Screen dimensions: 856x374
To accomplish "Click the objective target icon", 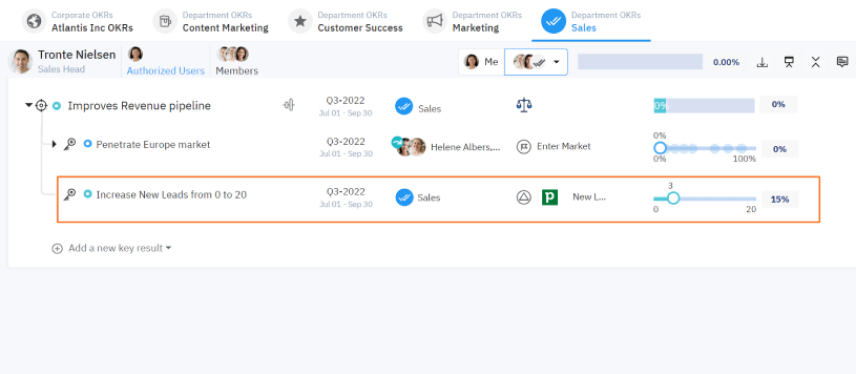I will point(41,105).
